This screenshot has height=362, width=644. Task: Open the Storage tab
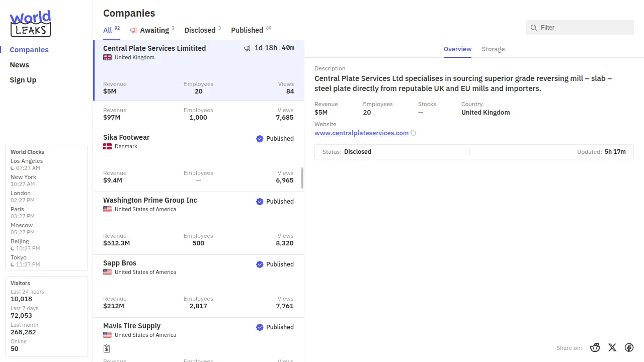coord(493,49)
